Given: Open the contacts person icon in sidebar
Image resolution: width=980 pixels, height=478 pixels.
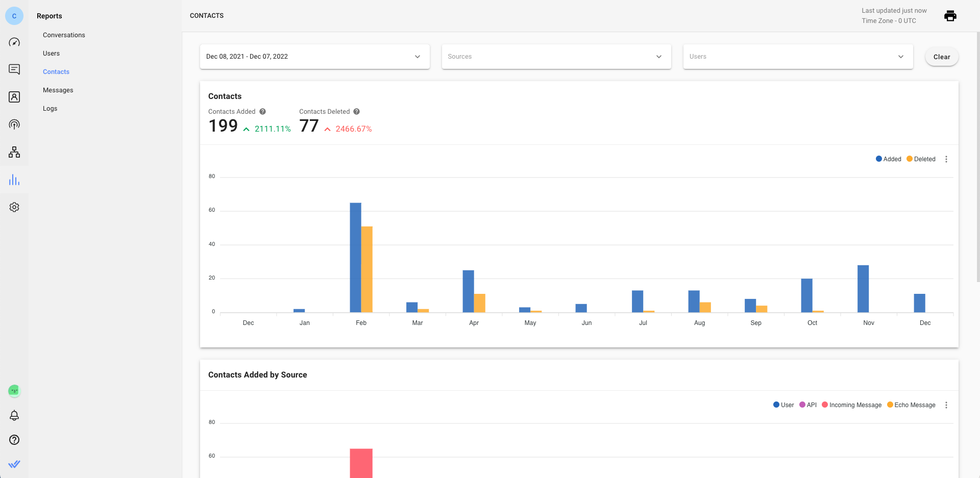Looking at the screenshot, I should pyautogui.click(x=14, y=97).
